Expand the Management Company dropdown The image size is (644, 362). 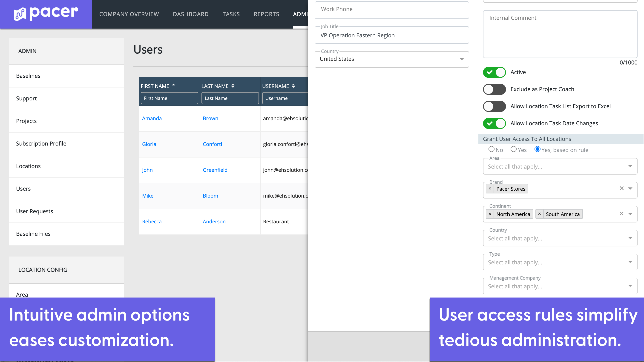coord(560,286)
